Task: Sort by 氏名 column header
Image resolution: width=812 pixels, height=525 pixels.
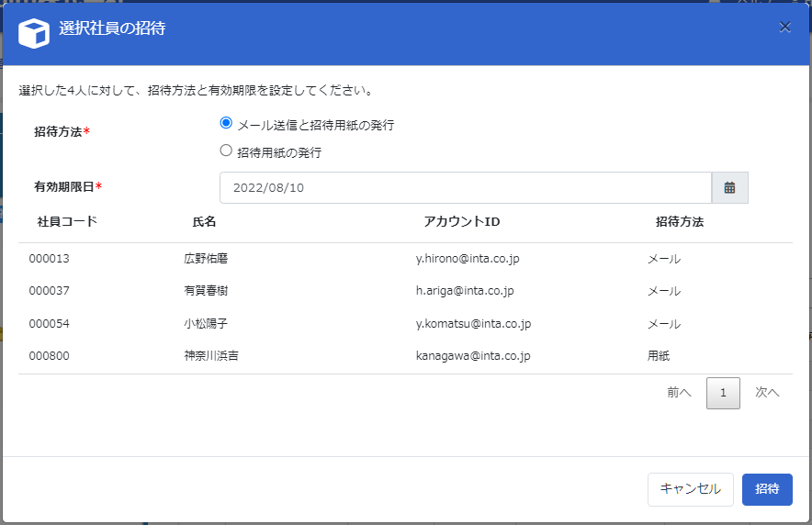Action: [204, 222]
